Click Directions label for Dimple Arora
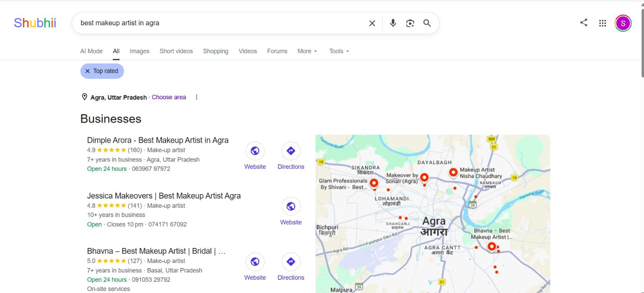The image size is (644, 293). (291, 167)
